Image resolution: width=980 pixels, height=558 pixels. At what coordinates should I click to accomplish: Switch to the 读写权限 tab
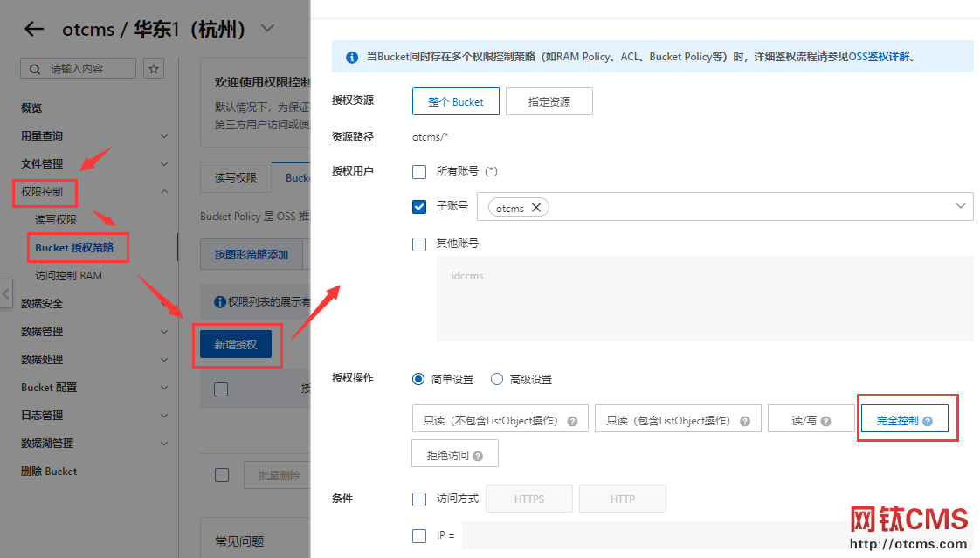point(234,177)
